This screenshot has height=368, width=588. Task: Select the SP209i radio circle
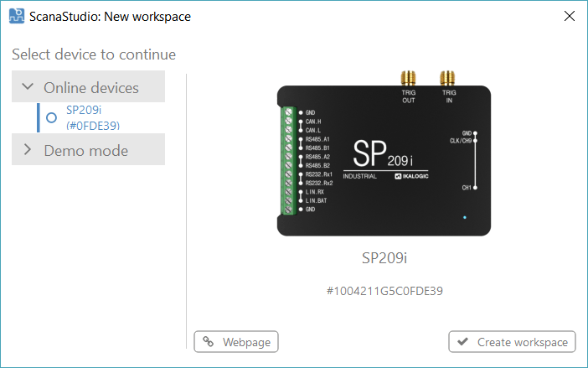point(51,118)
